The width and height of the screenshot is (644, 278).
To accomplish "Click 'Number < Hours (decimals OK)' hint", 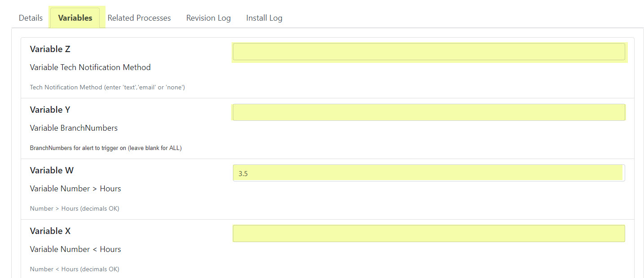I will point(74,269).
